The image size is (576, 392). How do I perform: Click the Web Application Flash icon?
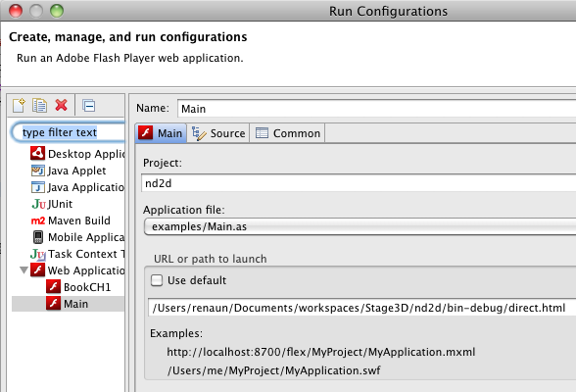[38, 270]
